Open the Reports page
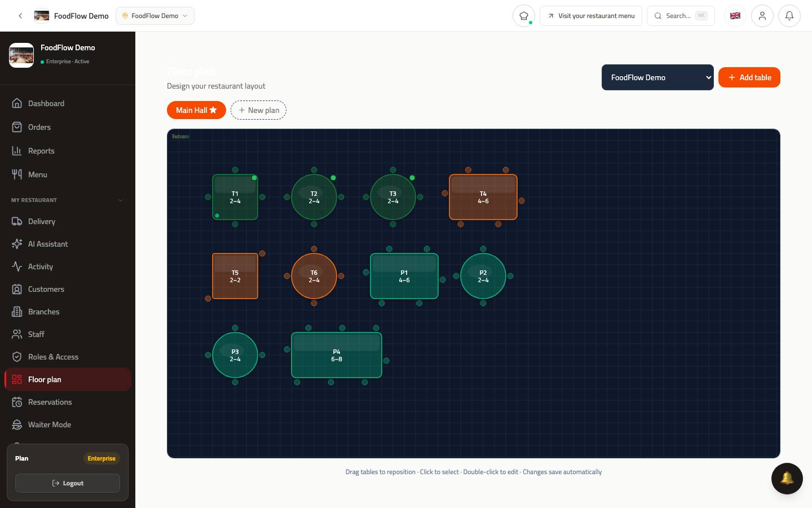Viewport: 812px width, 508px height. 68,151
